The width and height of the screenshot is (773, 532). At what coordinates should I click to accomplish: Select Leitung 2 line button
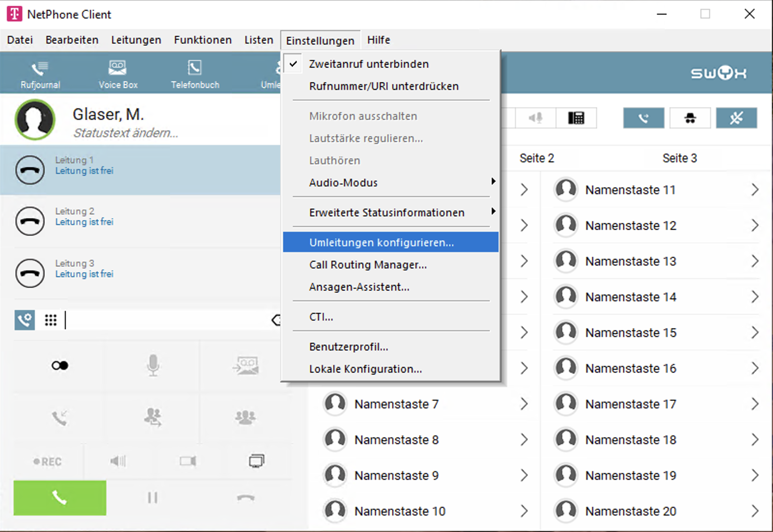(30, 221)
